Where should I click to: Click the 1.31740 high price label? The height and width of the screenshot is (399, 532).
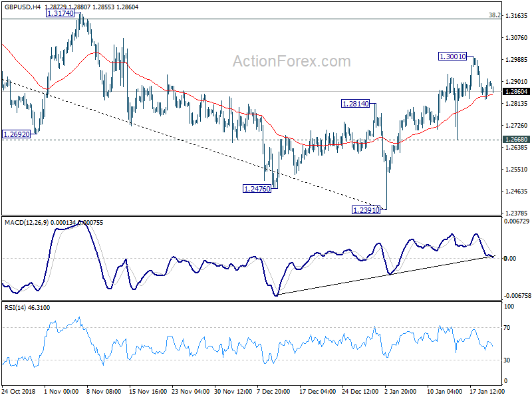pos(60,13)
